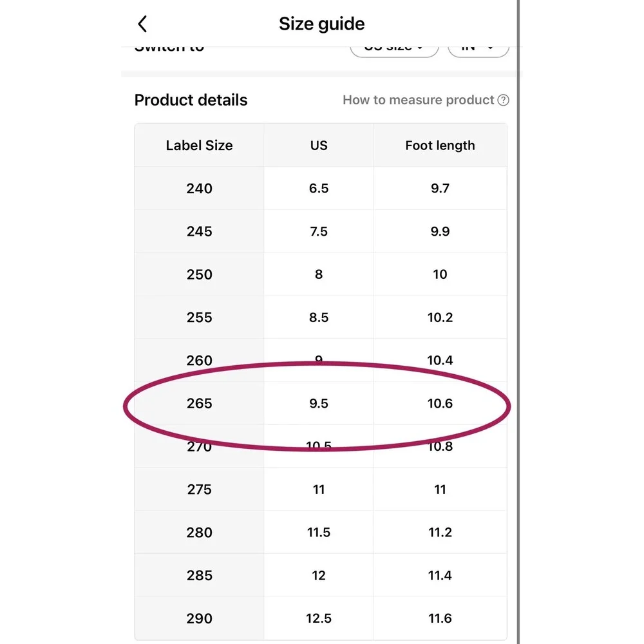Open the question mark help icon

(x=503, y=100)
